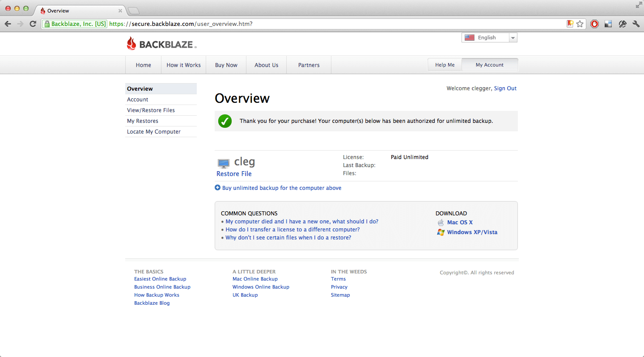Click the Sign Out link

pyautogui.click(x=505, y=88)
